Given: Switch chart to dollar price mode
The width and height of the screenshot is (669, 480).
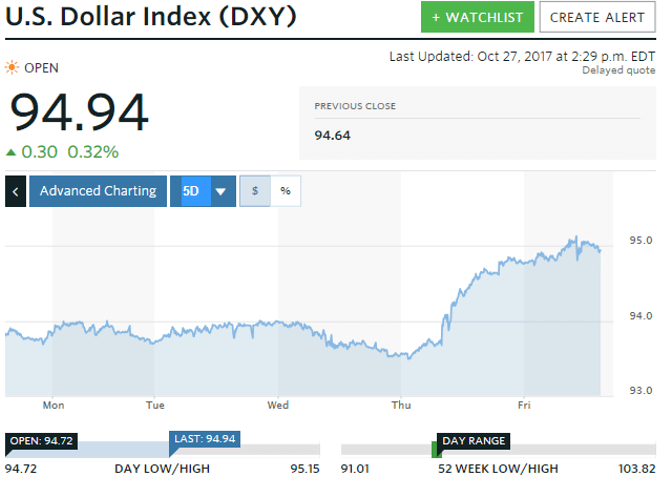Looking at the screenshot, I should pyautogui.click(x=255, y=191).
